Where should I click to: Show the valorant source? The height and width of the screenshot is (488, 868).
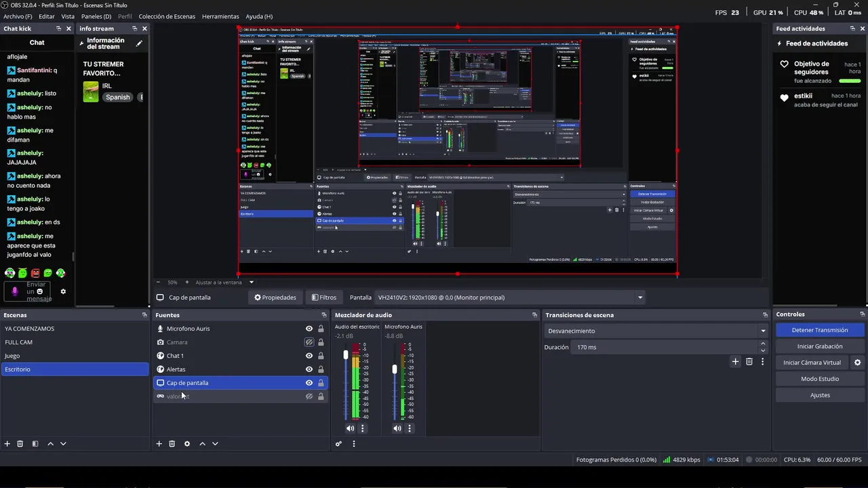[309, 396]
